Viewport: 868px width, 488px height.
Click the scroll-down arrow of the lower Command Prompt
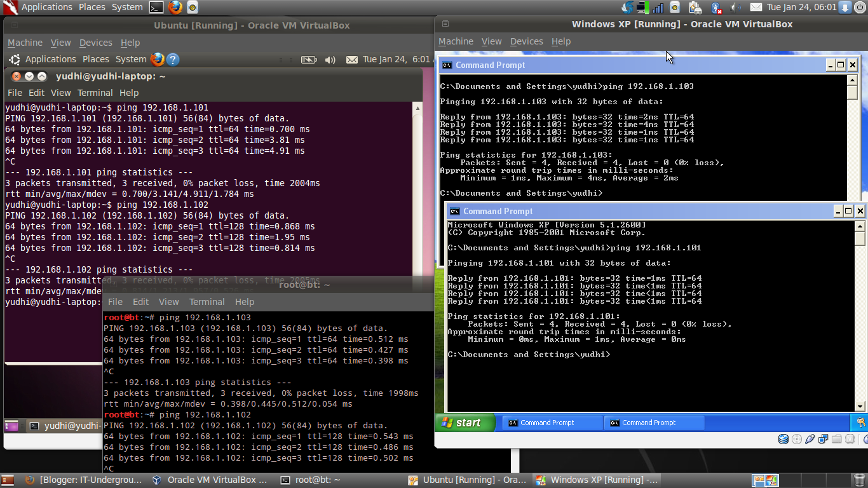point(860,407)
